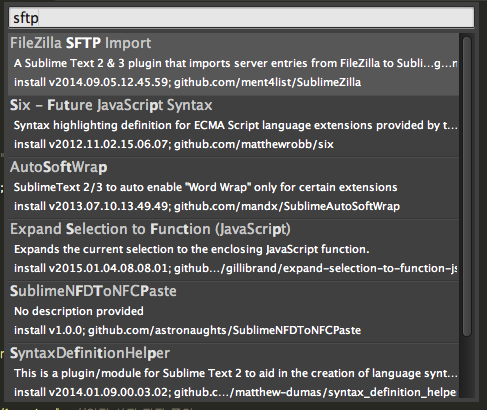Click github.com/matthewrobb/six install line

(174, 144)
